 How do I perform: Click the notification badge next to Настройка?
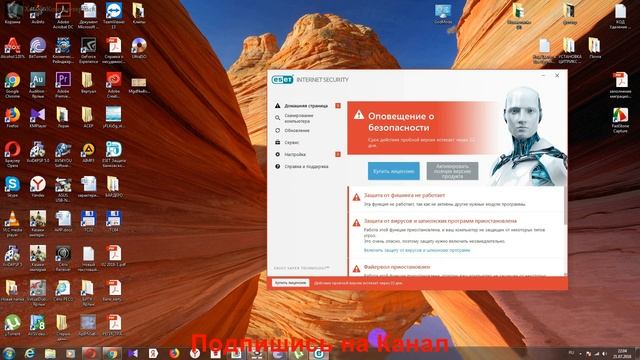click(338, 154)
